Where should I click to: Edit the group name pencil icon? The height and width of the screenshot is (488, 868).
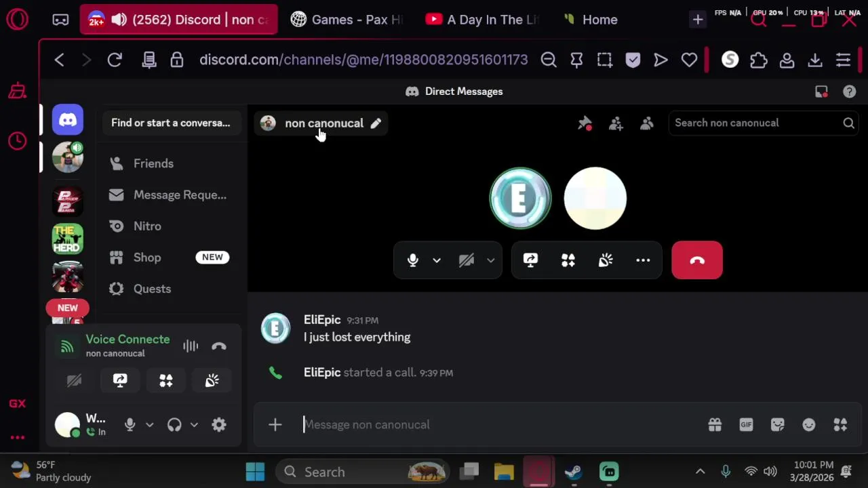click(376, 123)
